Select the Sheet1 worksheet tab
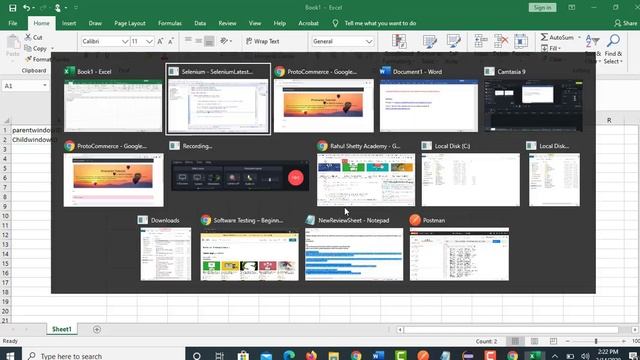The width and height of the screenshot is (640, 360). click(62, 329)
